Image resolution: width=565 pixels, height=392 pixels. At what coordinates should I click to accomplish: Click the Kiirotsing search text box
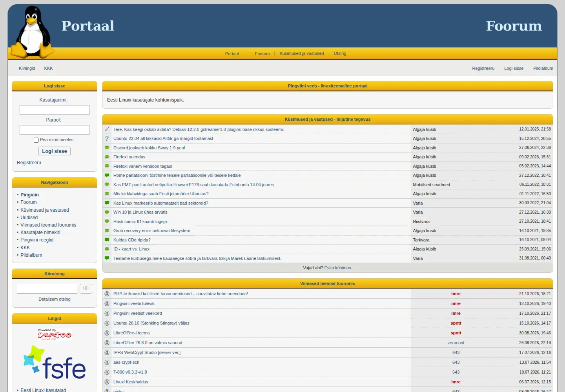pyautogui.click(x=47, y=289)
